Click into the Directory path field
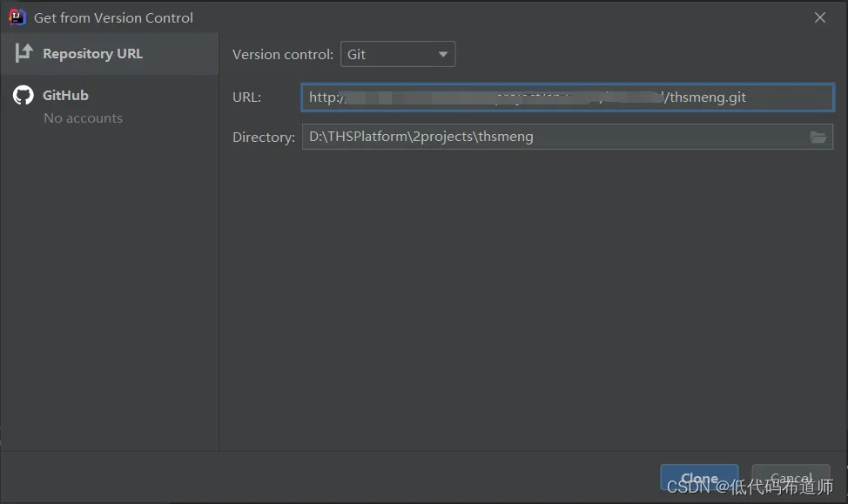This screenshot has width=848, height=504. click(x=549, y=137)
